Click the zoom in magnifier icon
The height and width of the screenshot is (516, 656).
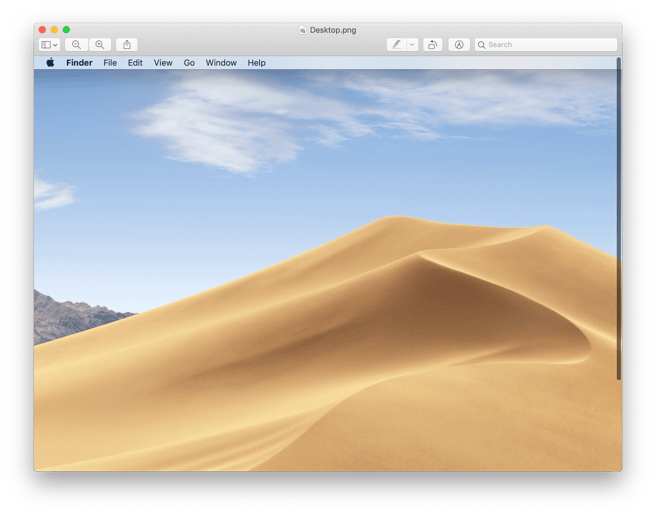click(100, 44)
